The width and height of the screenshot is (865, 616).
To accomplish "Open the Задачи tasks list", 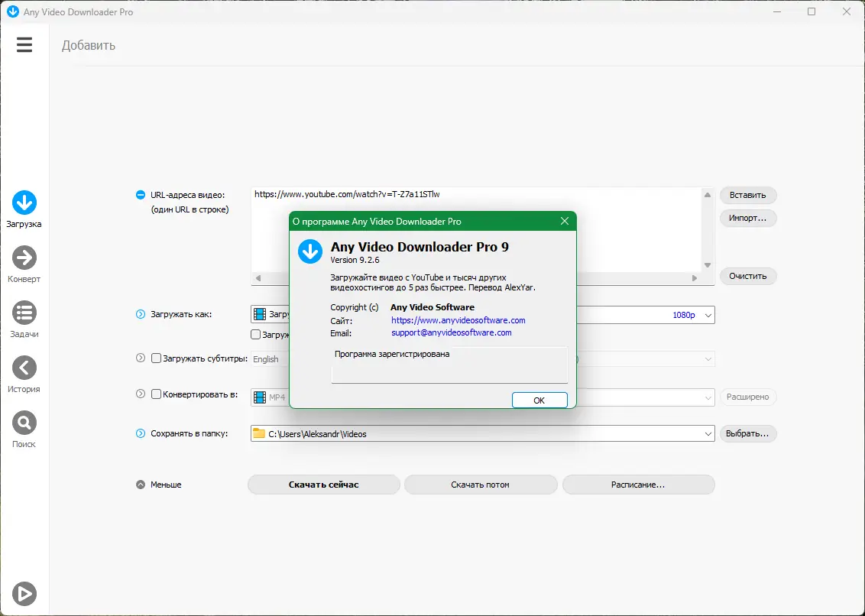I will (x=24, y=319).
